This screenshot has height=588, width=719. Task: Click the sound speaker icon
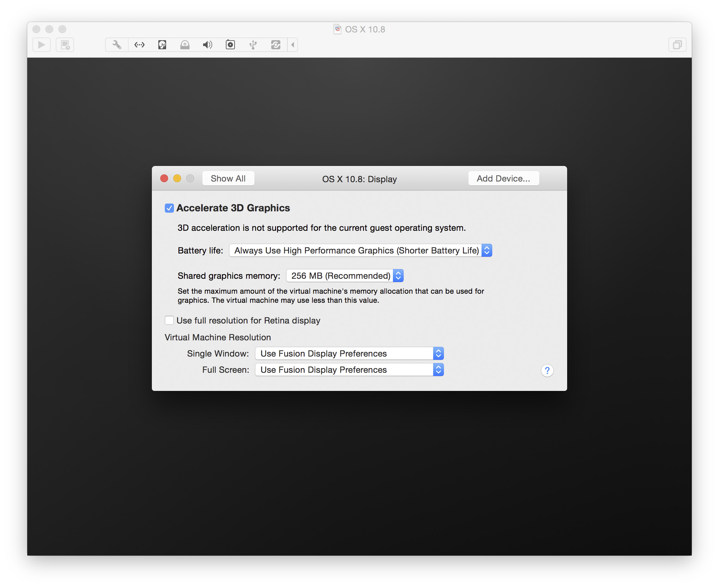tap(207, 45)
